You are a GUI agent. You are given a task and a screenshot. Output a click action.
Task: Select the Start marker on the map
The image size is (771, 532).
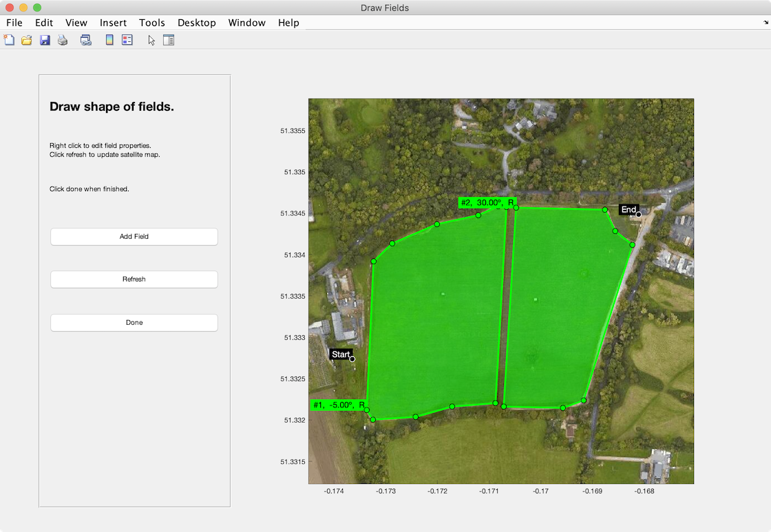point(352,359)
